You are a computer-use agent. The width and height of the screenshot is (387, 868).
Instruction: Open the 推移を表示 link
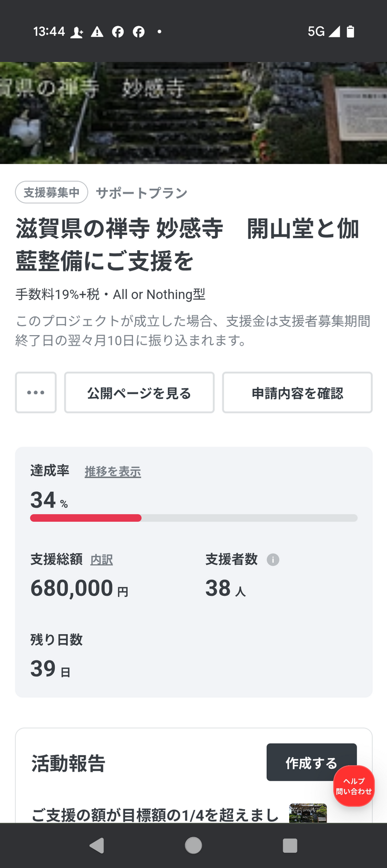pos(113,472)
